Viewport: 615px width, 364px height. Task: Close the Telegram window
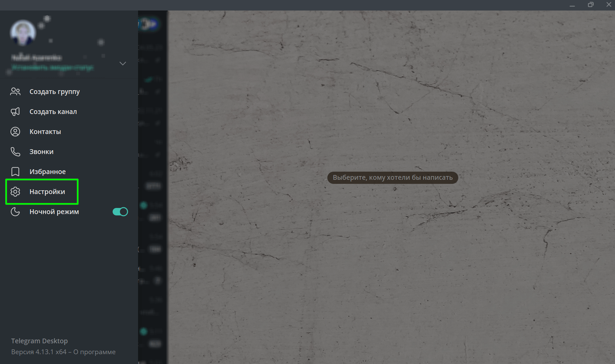click(x=609, y=5)
